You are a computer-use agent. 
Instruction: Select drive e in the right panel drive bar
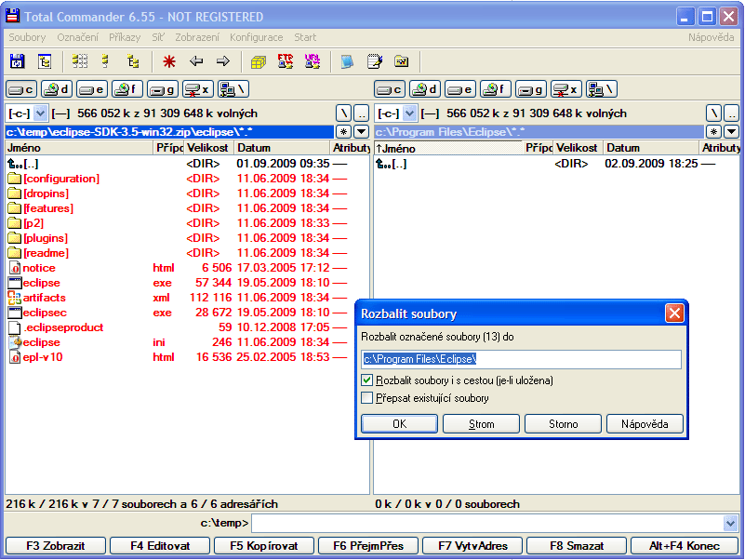460,89
